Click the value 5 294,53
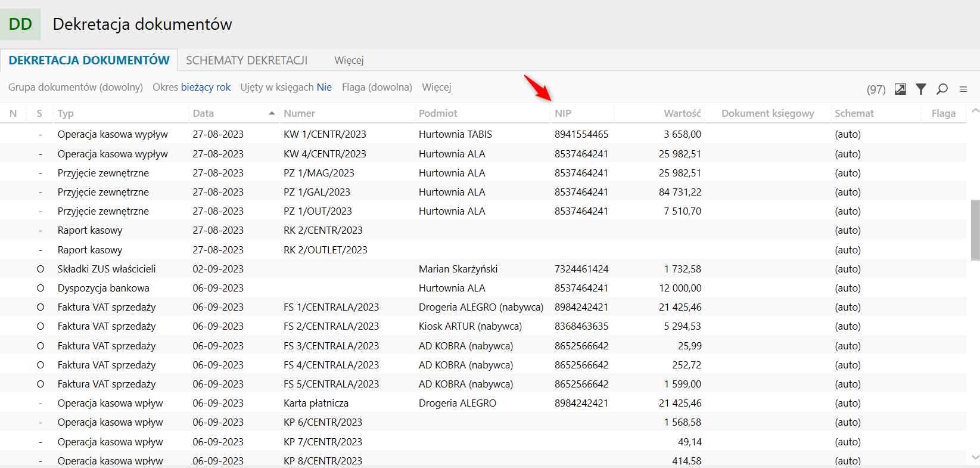Screen dimensions: 980x468 point(682,326)
